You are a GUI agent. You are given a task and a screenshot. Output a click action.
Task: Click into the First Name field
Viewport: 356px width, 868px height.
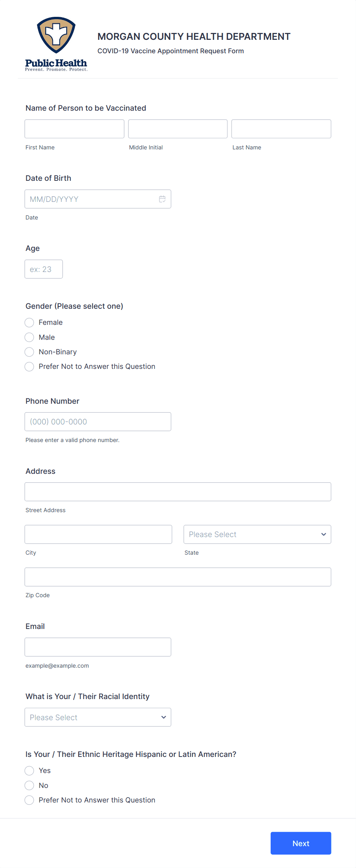(x=74, y=129)
